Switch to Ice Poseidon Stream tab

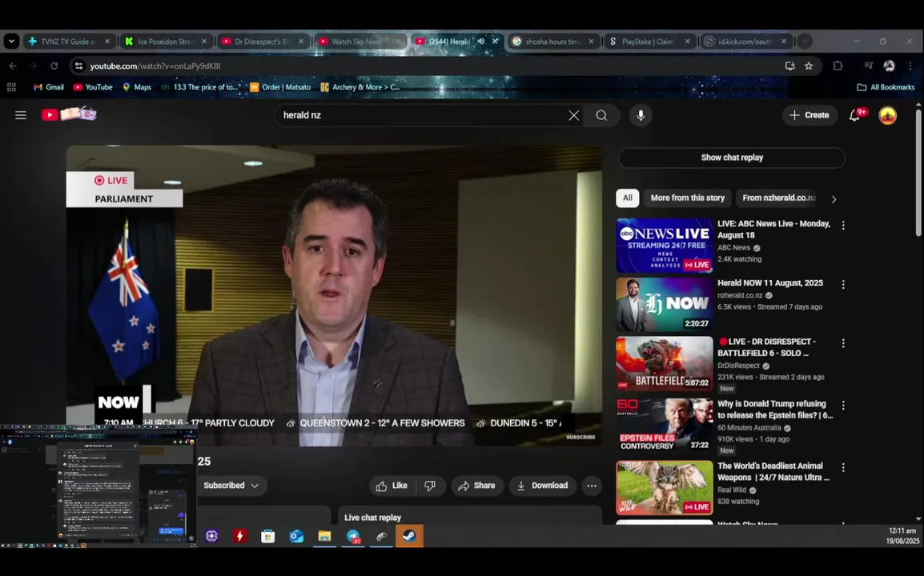pos(167,42)
